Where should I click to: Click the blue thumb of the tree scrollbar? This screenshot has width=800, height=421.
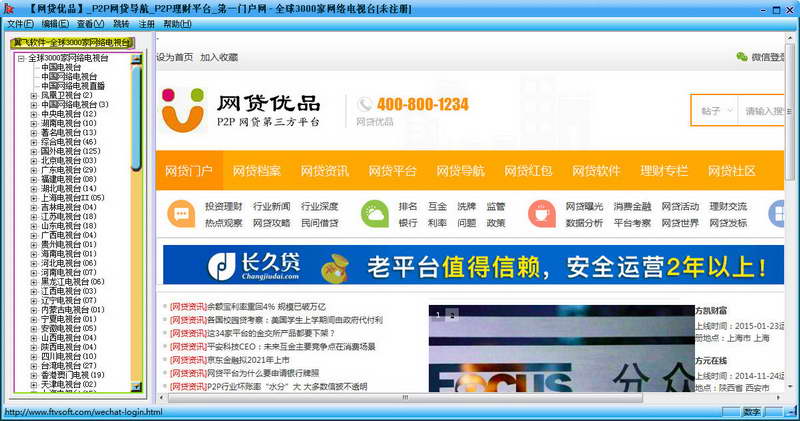(x=136, y=118)
